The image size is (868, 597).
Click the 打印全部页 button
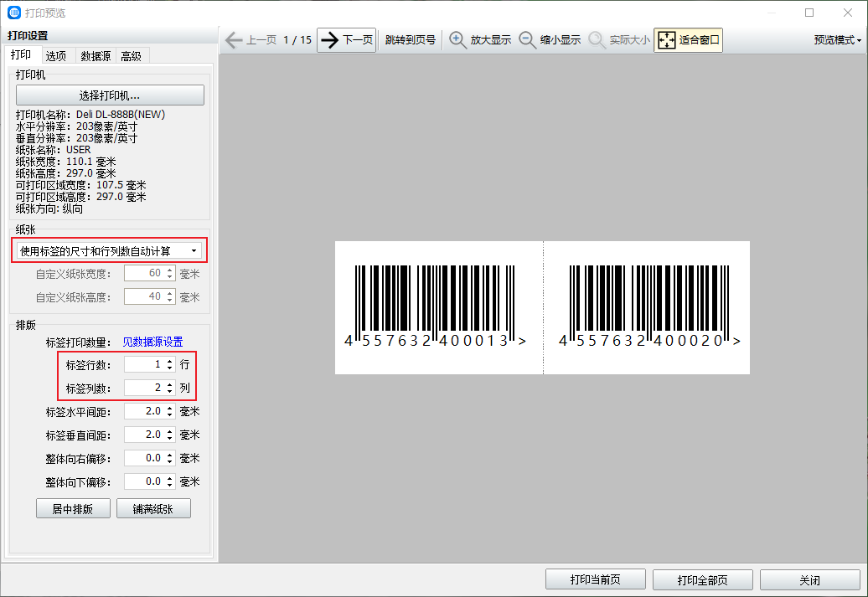702,579
